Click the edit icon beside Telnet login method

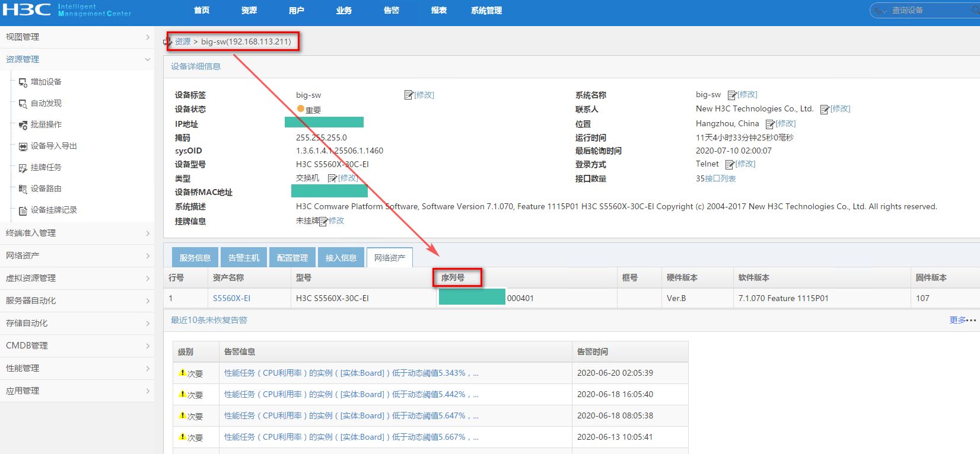tap(730, 164)
